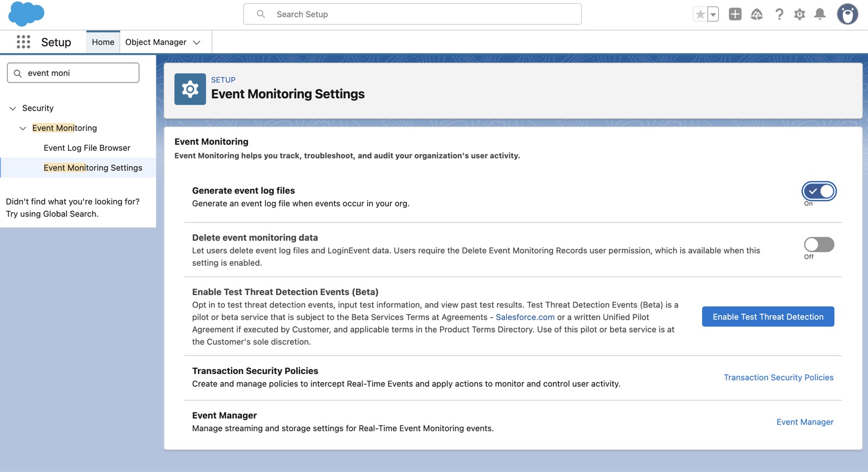
Task: Click the Transaction Security Policies section heading
Action: pyautogui.click(x=255, y=371)
